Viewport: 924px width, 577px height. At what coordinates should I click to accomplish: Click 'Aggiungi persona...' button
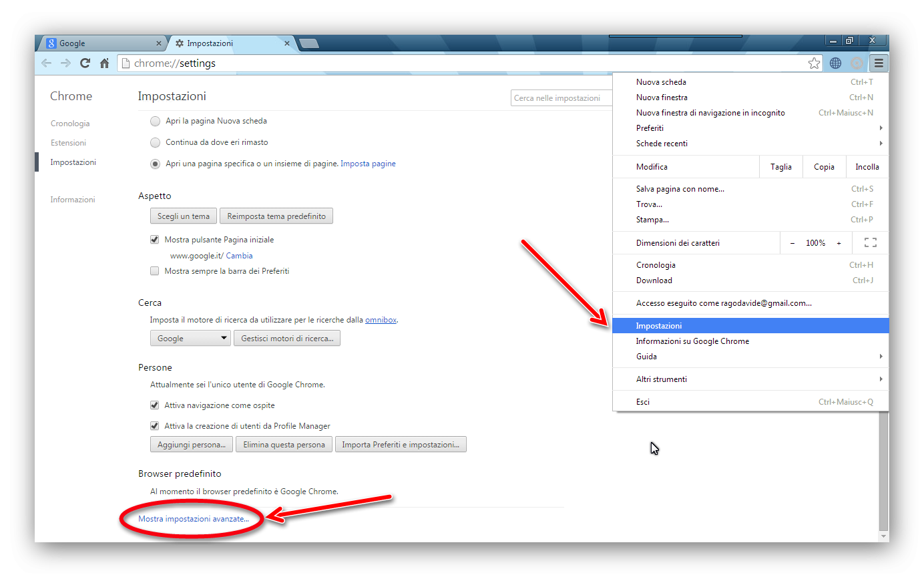tap(192, 445)
